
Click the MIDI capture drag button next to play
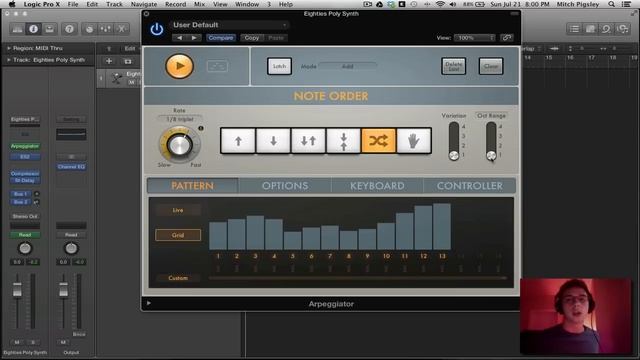point(217,66)
